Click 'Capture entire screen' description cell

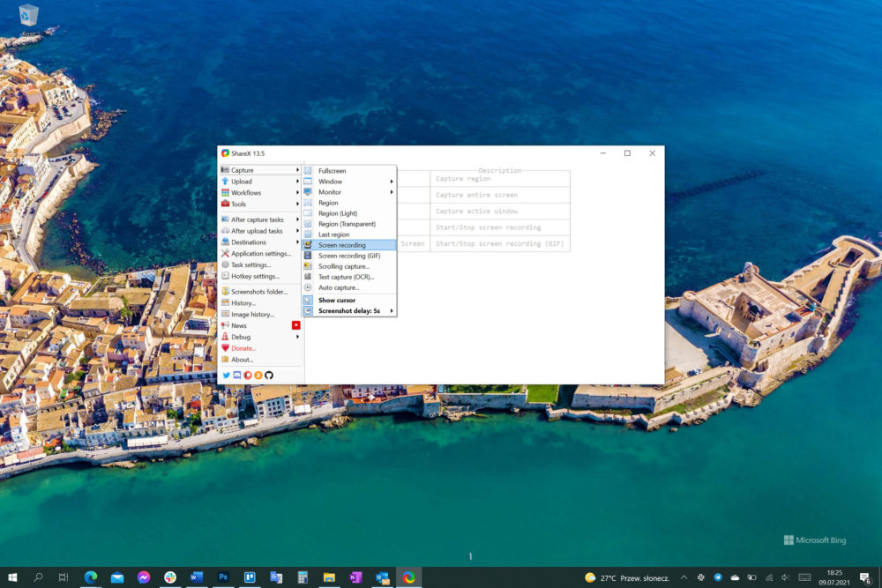pyautogui.click(x=500, y=195)
